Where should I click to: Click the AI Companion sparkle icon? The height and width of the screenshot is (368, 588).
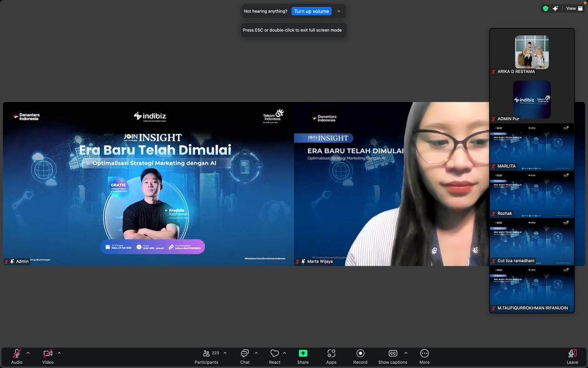click(x=555, y=8)
